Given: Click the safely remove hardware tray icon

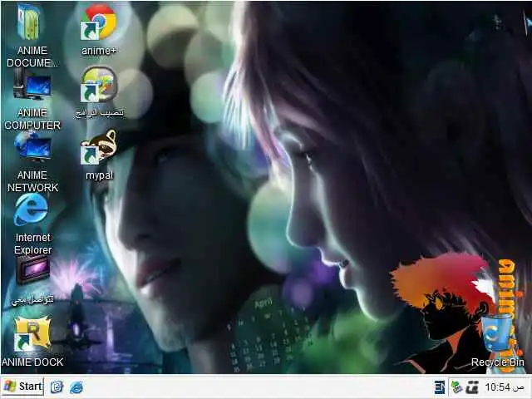Looking at the screenshot, I should pos(456,387).
